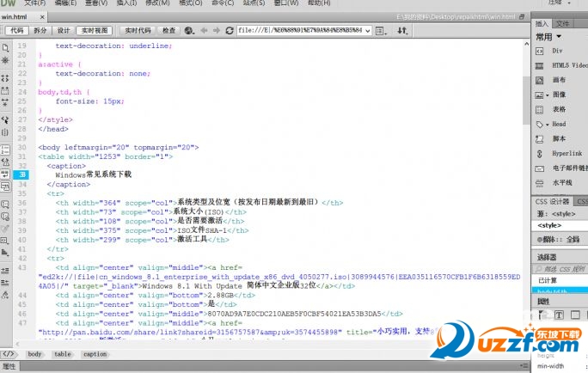Click the move or convert CSS icon
The width and height of the screenshot is (588, 373).
pyautogui.click(x=5, y=253)
